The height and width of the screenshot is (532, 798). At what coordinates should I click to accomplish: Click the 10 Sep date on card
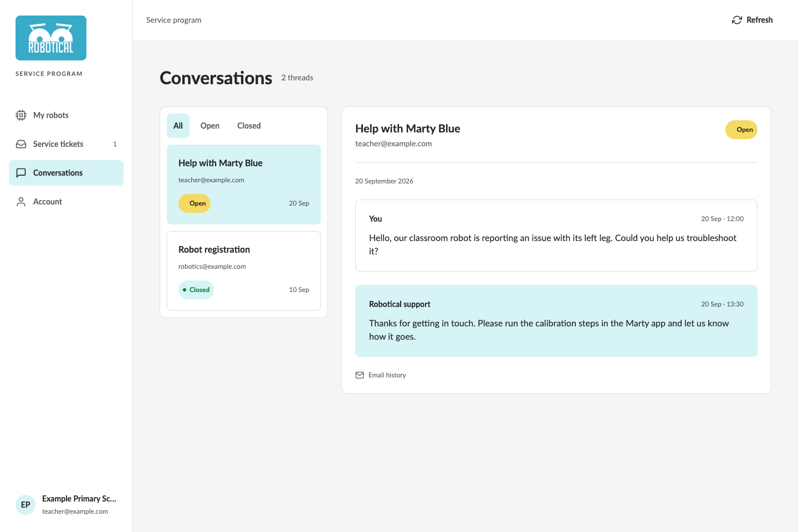[299, 290]
